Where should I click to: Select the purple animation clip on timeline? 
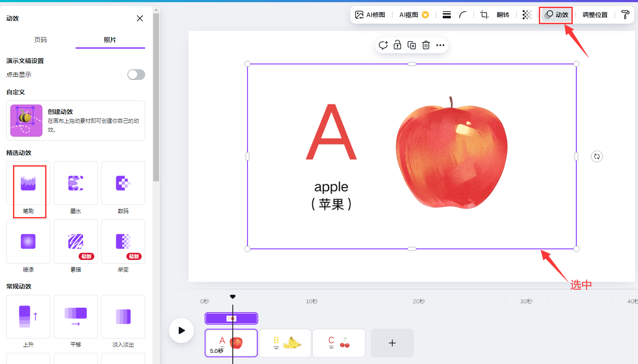tap(231, 318)
